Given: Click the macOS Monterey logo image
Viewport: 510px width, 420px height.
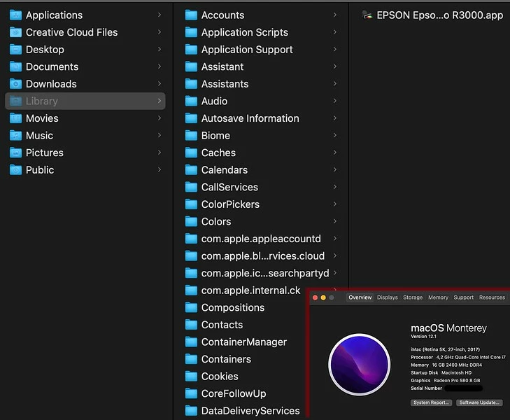Looking at the screenshot, I should (x=360, y=365).
